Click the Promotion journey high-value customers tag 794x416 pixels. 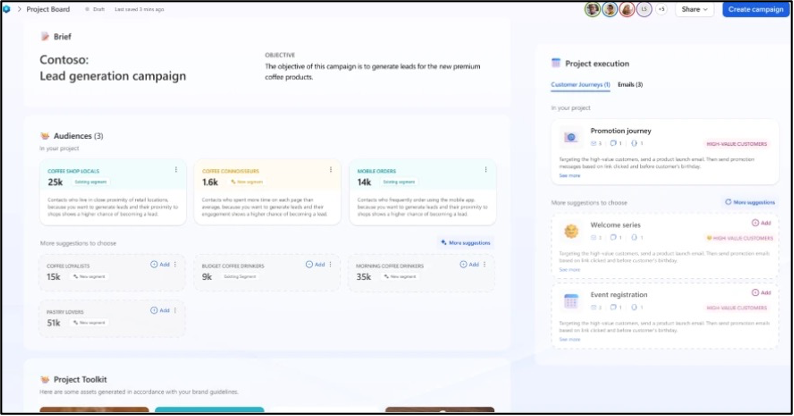click(x=736, y=144)
